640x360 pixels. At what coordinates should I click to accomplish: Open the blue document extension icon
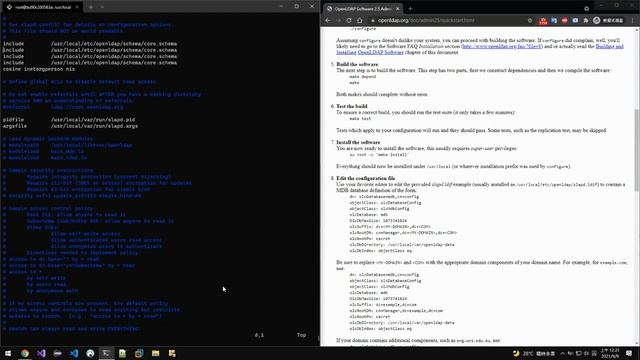click(x=554, y=20)
